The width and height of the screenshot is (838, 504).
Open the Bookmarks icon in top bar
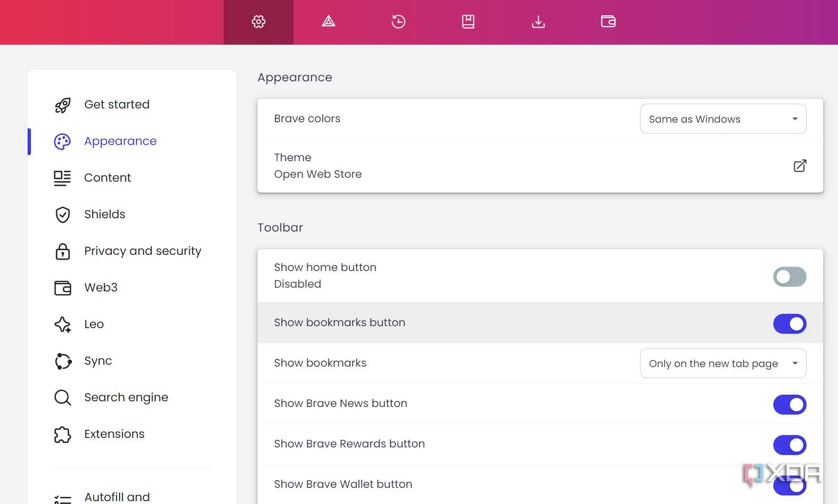coord(468,21)
